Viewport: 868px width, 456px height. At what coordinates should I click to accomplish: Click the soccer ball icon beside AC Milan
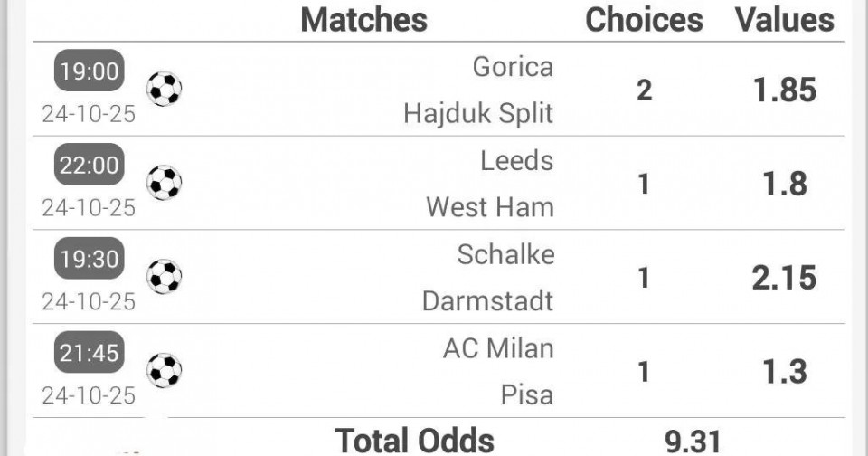165,371
